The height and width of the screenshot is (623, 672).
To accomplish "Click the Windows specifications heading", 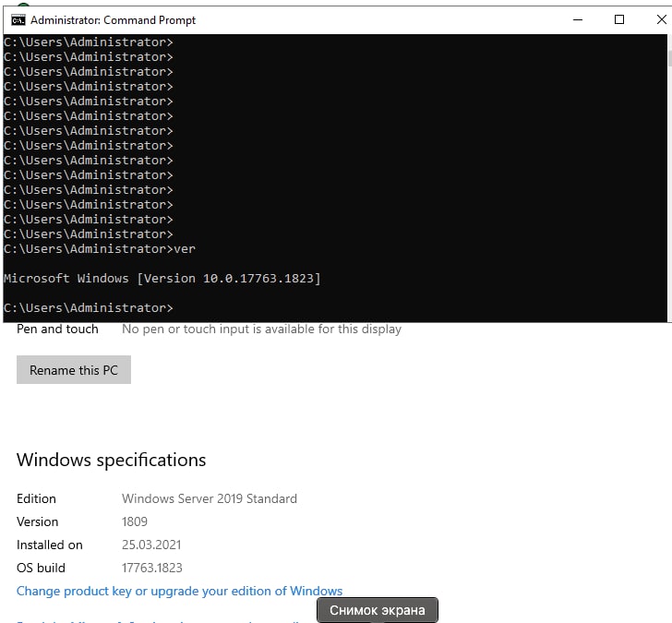I will [x=112, y=460].
